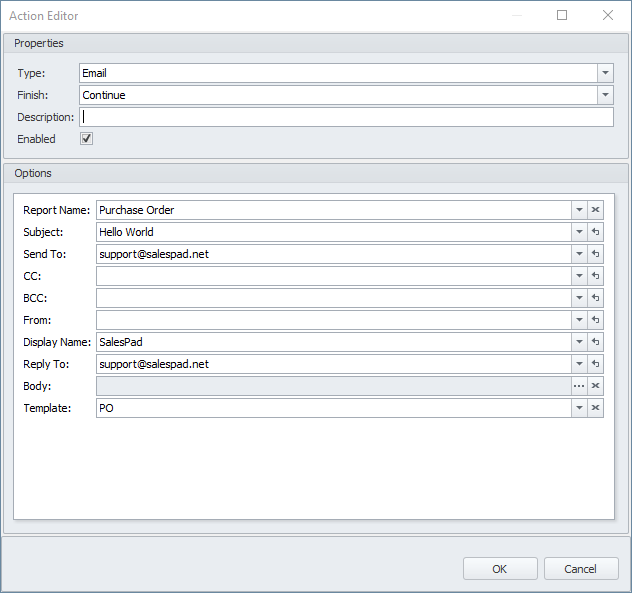Click the reset icon next to BCC
632x593 pixels.
595,298
